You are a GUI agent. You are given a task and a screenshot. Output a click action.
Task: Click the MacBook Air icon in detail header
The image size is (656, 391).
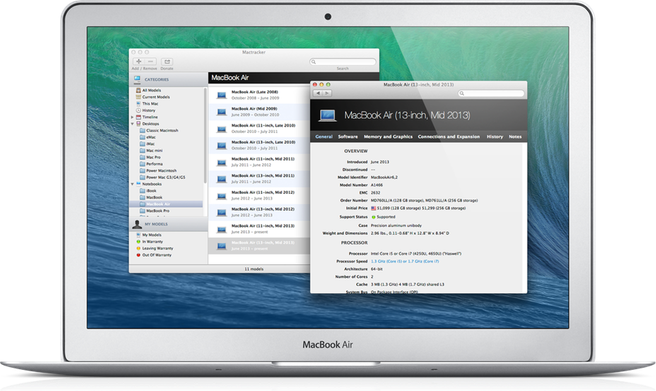327,115
